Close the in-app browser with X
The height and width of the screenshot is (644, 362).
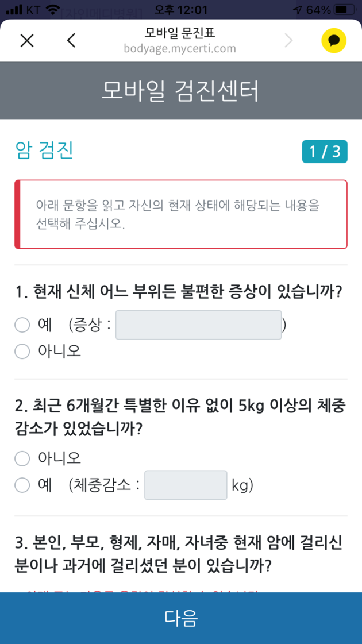(27, 41)
